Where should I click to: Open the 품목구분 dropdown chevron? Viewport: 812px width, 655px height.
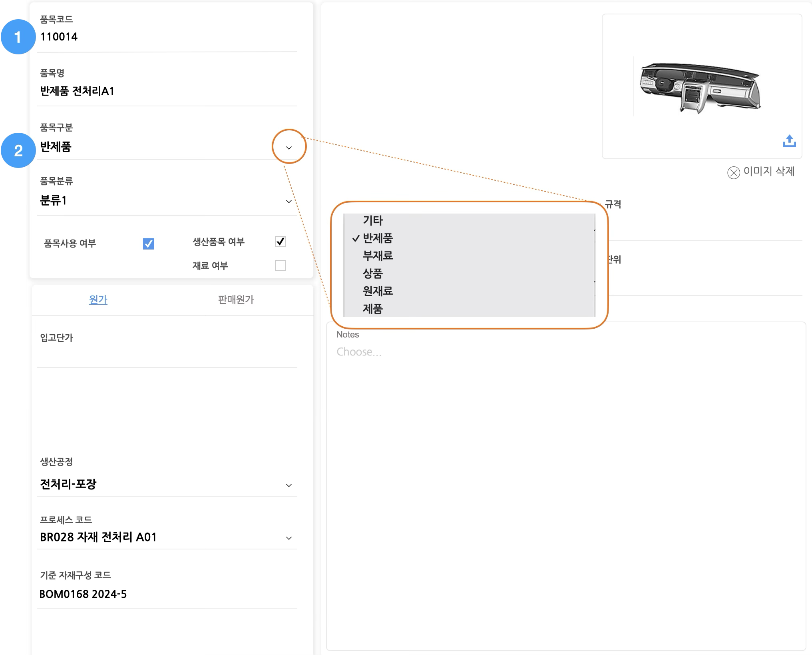[289, 148]
